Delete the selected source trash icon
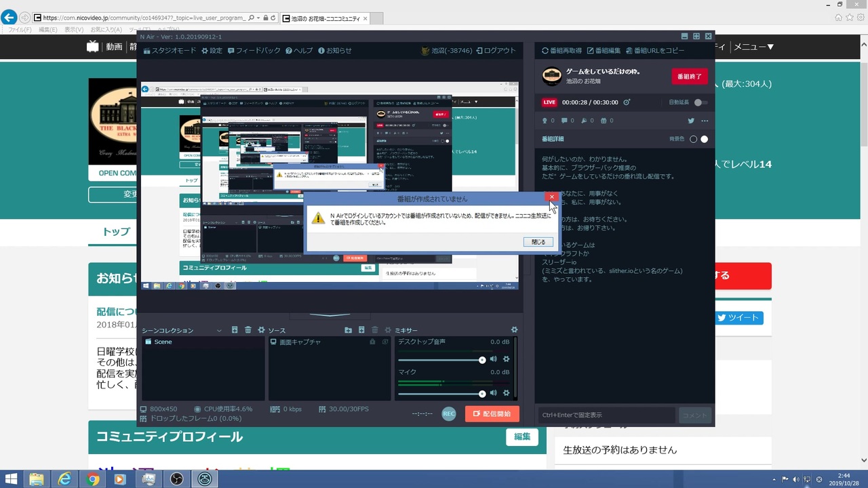 (x=374, y=330)
